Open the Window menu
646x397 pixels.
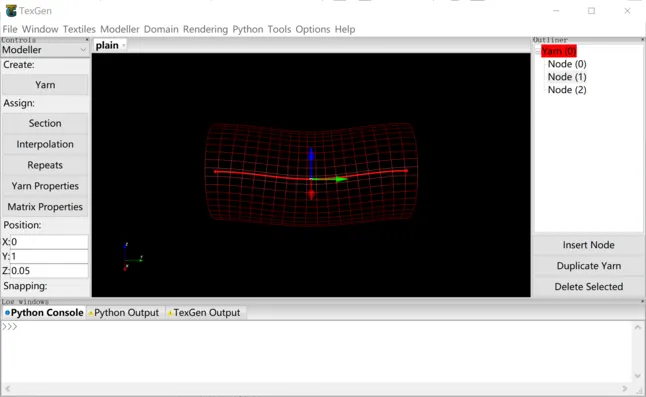(40, 29)
